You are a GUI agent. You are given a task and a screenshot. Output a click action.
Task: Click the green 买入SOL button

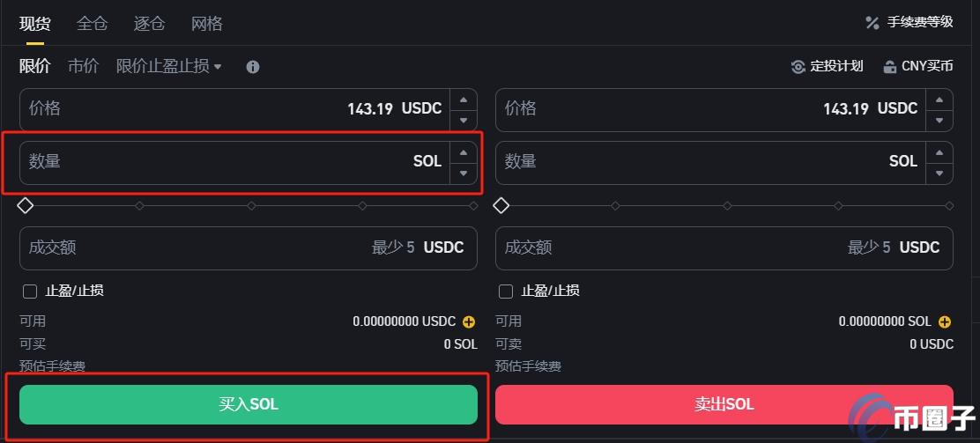coord(249,404)
